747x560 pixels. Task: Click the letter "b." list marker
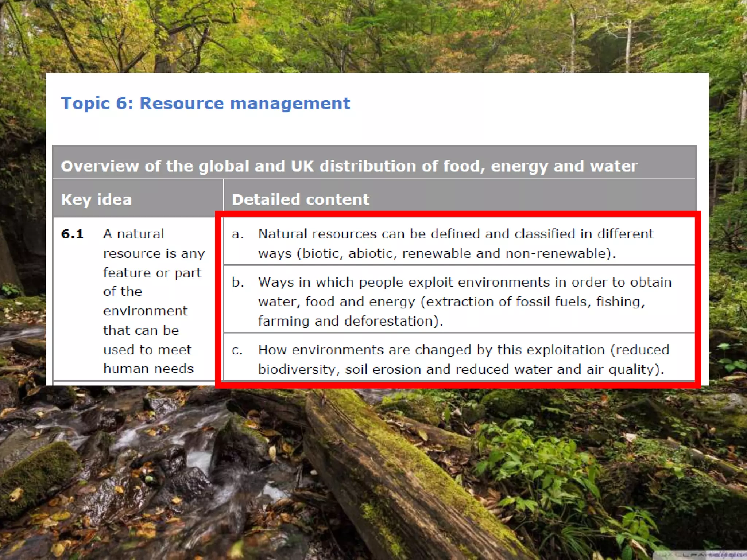pyautogui.click(x=237, y=282)
